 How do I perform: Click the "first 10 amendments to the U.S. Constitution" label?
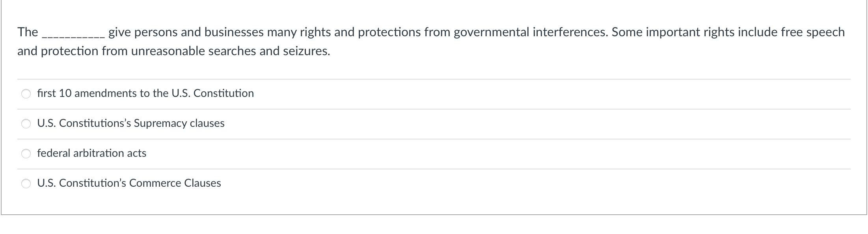145,93
